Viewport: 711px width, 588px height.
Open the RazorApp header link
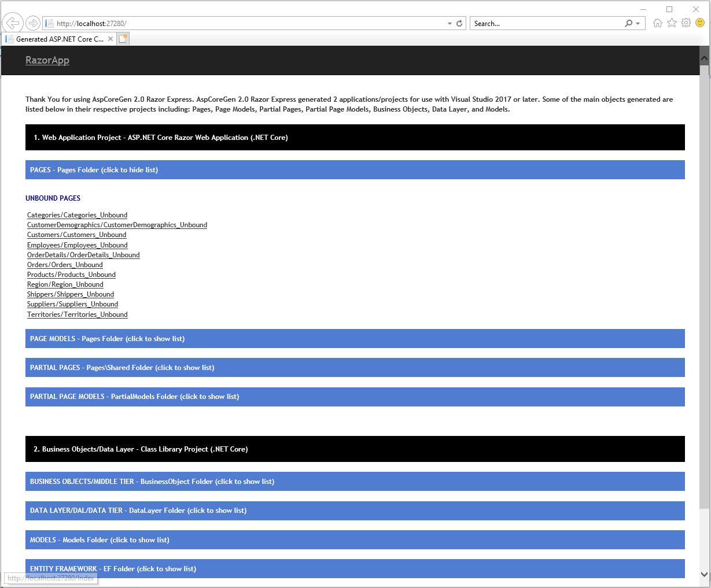tap(47, 60)
